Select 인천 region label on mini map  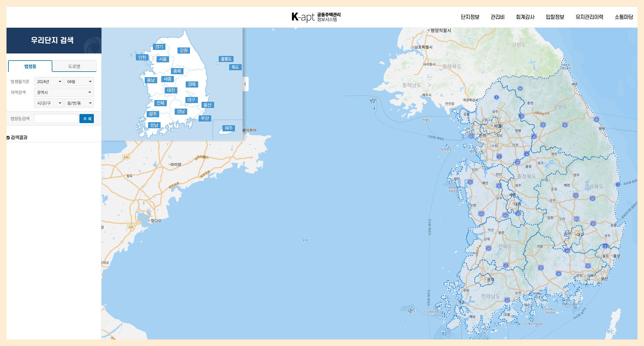pyautogui.click(x=142, y=57)
